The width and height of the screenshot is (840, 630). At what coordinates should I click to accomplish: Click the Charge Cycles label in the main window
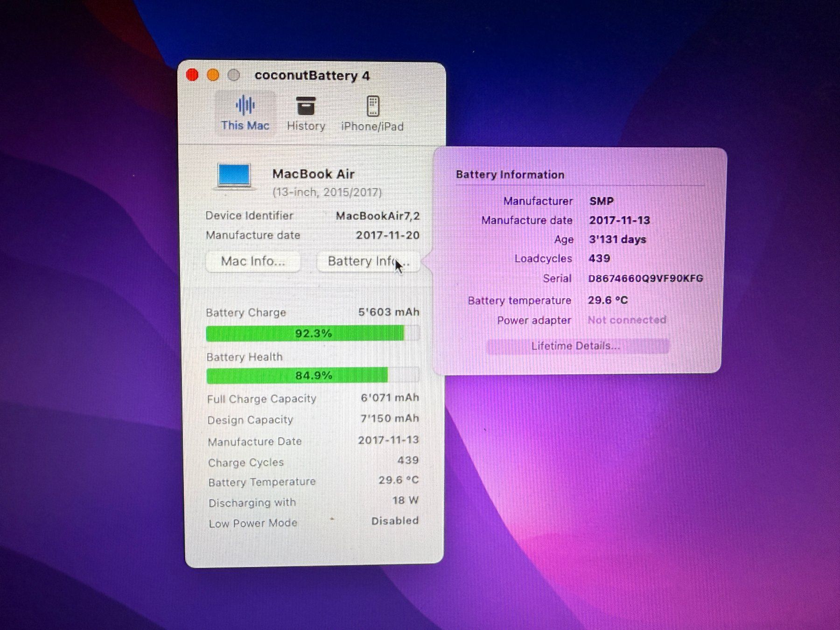tap(246, 462)
